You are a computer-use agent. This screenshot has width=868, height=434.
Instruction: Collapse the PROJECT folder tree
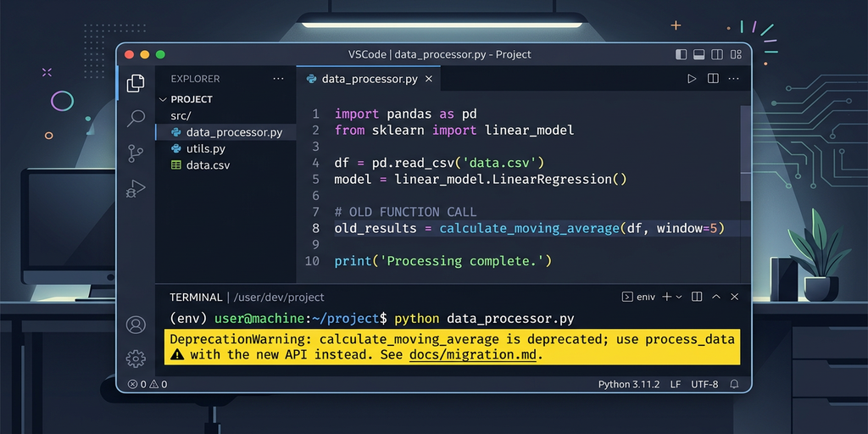(192, 99)
